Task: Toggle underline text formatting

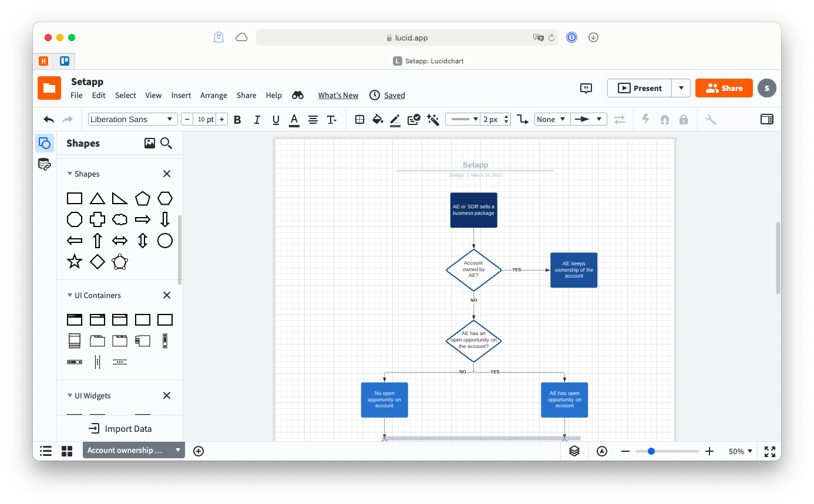Action: pos(275,120)
